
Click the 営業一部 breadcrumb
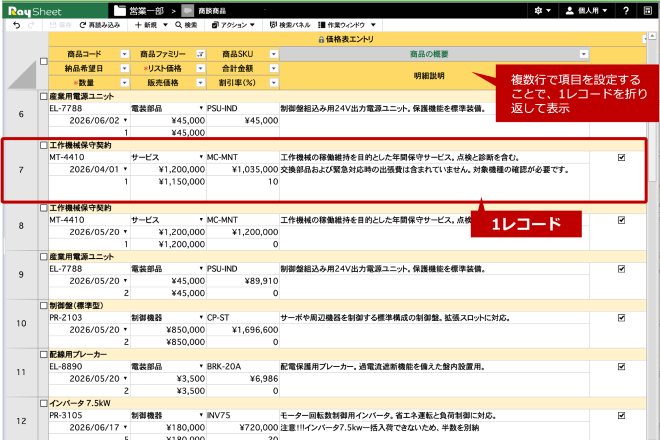click(x=146, y=11)
